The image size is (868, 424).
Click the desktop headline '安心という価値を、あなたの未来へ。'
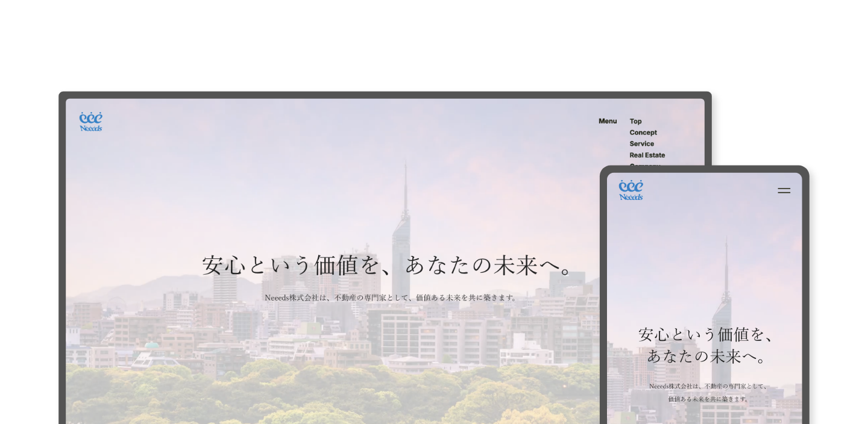(389, 265)
